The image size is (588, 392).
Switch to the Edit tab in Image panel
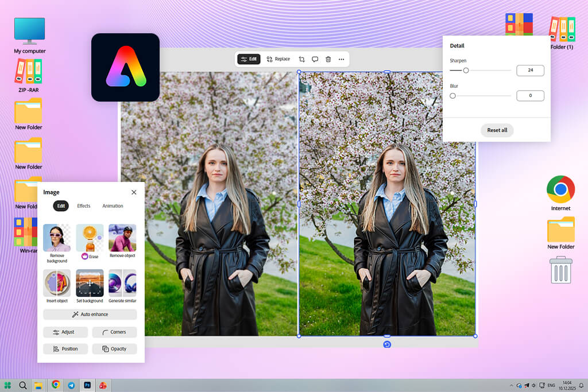tap(61, 205)
